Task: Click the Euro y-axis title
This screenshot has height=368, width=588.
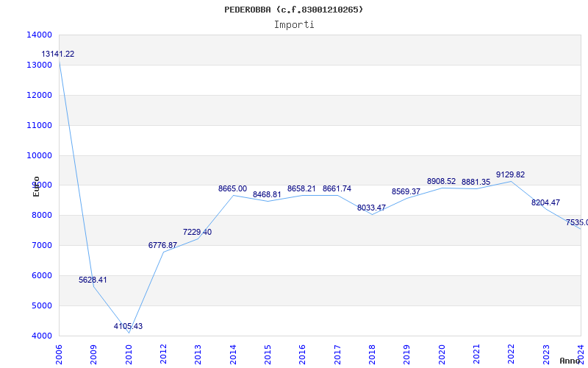Action: click(36, 186)
